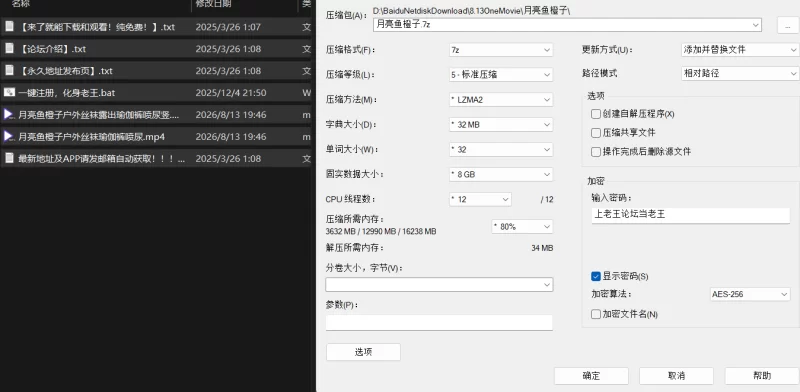
Task: Click text file icon of 【永久地址发布页】.txt
Action: 9,70
